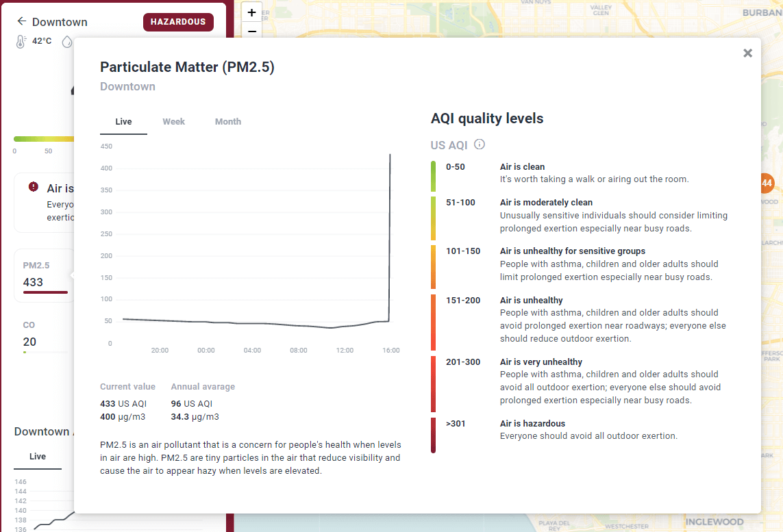Click the HAZARDOUS status badge
The width and height of the screenshot is (783, 532).
pos(178,22)
